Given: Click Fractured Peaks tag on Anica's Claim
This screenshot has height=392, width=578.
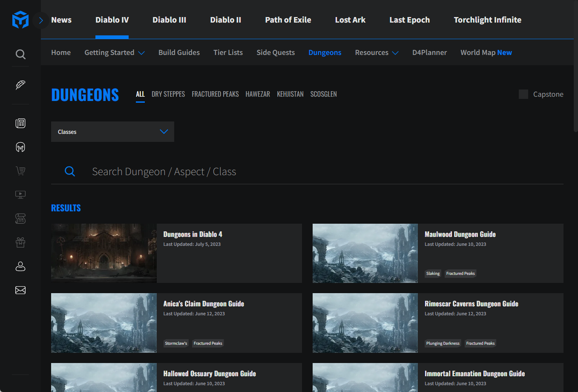Looking at the screenshot, I should [x=208, y=343].
